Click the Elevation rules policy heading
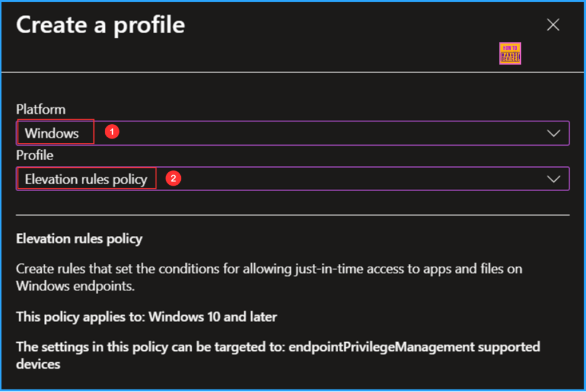 tap(79, 239)
